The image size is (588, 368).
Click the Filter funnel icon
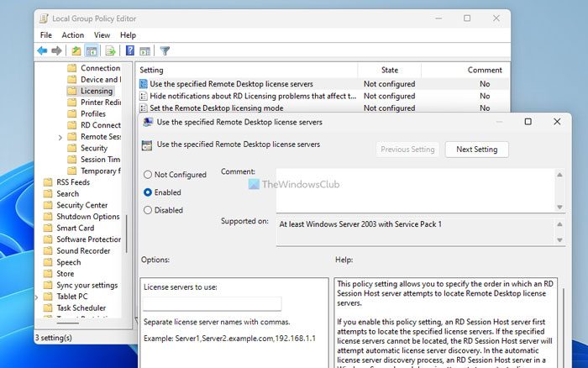coord(165,50)
